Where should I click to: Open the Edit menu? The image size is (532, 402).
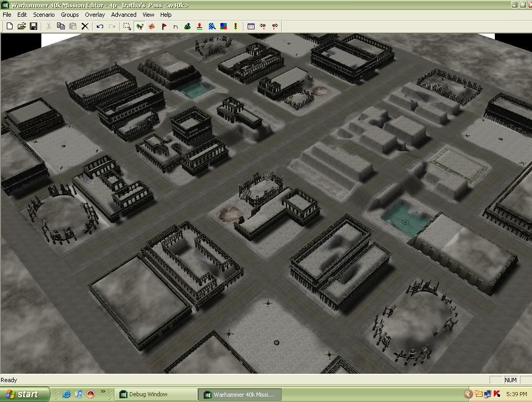point(22,15)
